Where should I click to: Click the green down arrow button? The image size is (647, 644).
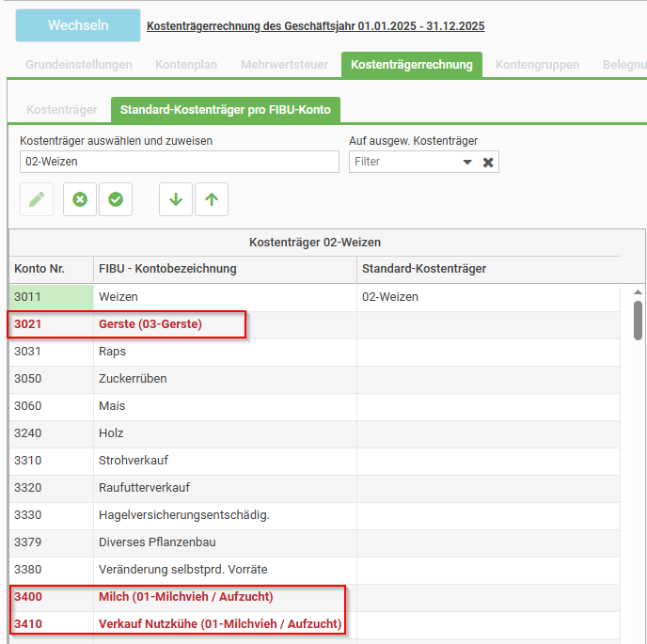176,199
